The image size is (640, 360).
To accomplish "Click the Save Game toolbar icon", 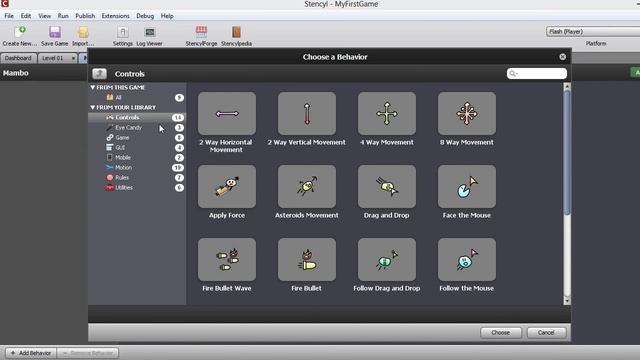I will click(55, 36).
